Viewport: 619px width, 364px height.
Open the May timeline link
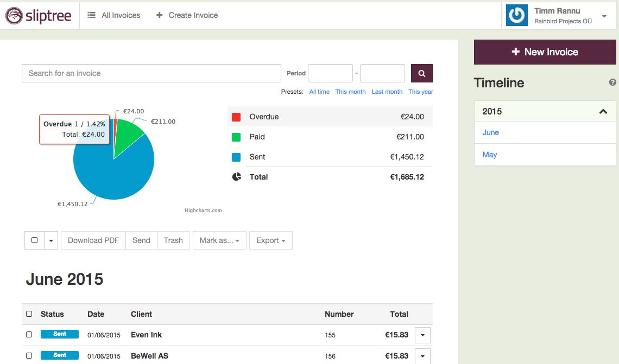489,155
